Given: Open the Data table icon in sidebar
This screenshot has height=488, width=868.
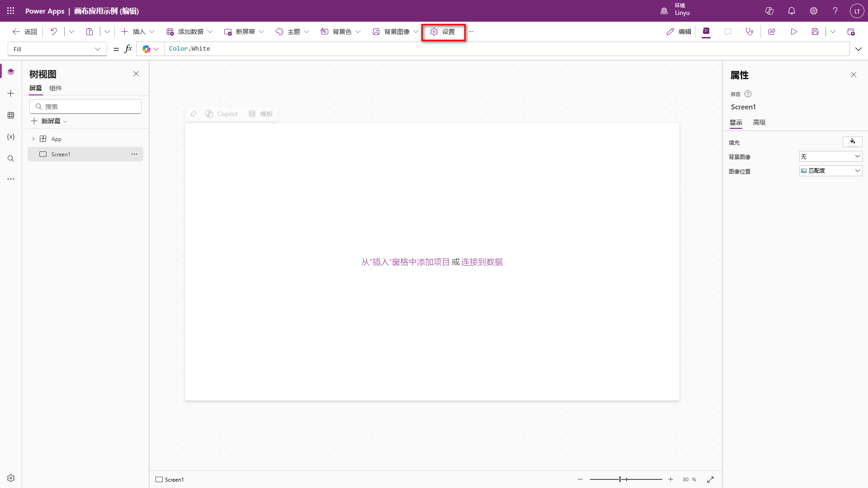Looking at the screenshot, I should 11,115.
